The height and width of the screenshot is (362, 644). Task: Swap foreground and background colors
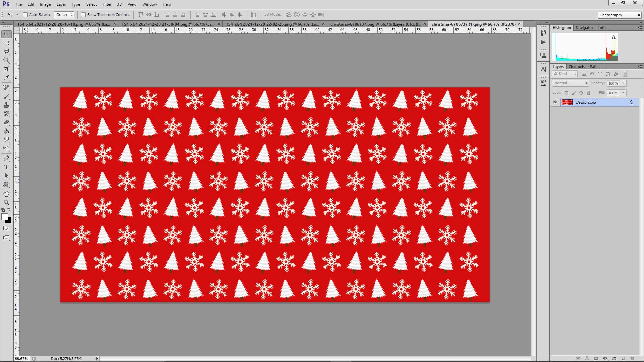coord(9,209)
